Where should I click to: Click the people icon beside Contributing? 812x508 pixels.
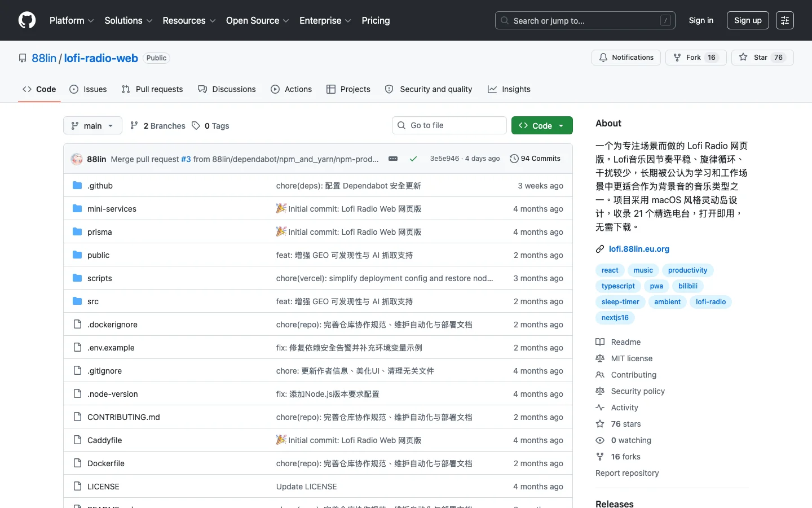point(600,375)
